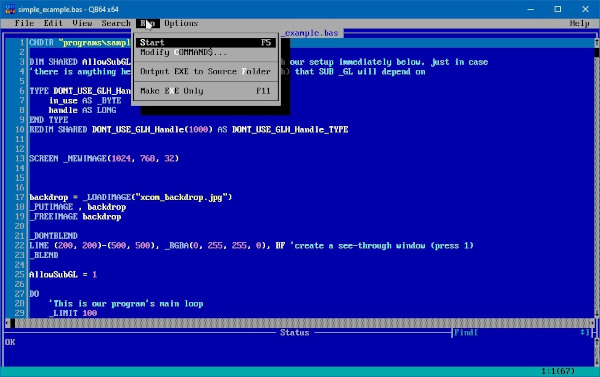This screenshot has width=600, height=377.
Task: Click the in_use AS _BYTE line
Action: click(85, 101)
